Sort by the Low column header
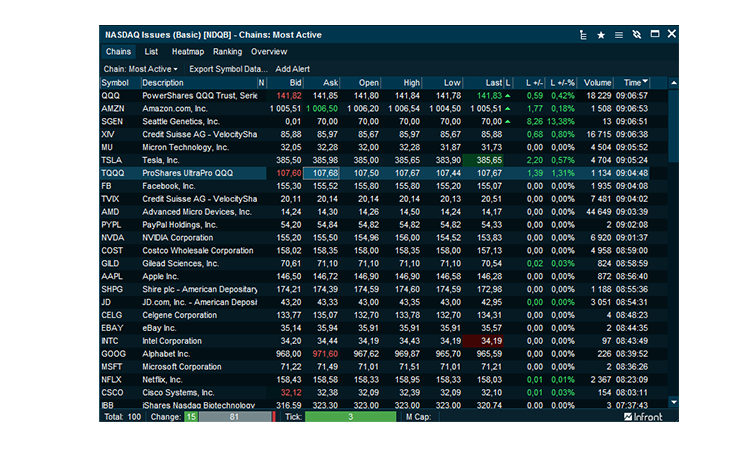Image resolution: width=745 pixels, height=450 pixels. point(442,83)
